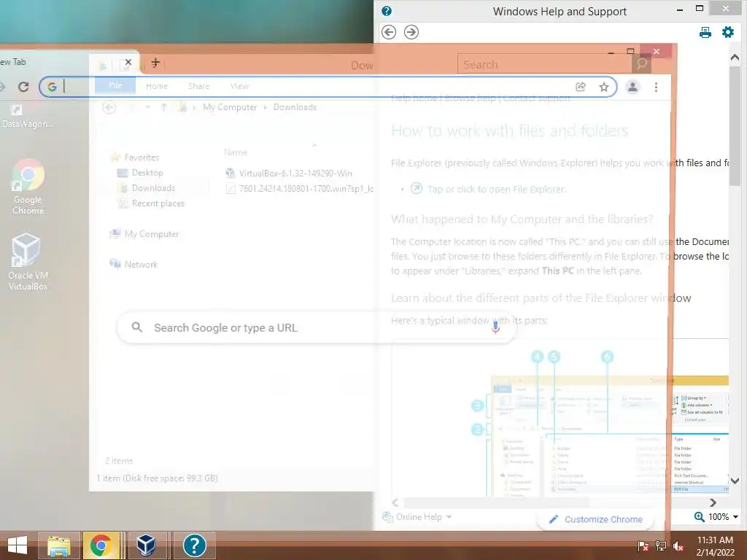Open Oracle VM VirtualBox desktop shortcut
747x560 pixels.
(x=28, y=262)
